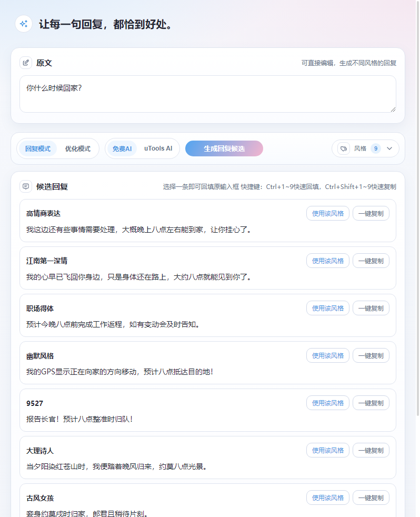Click the style count badge showing 9

tap(376, 148)
